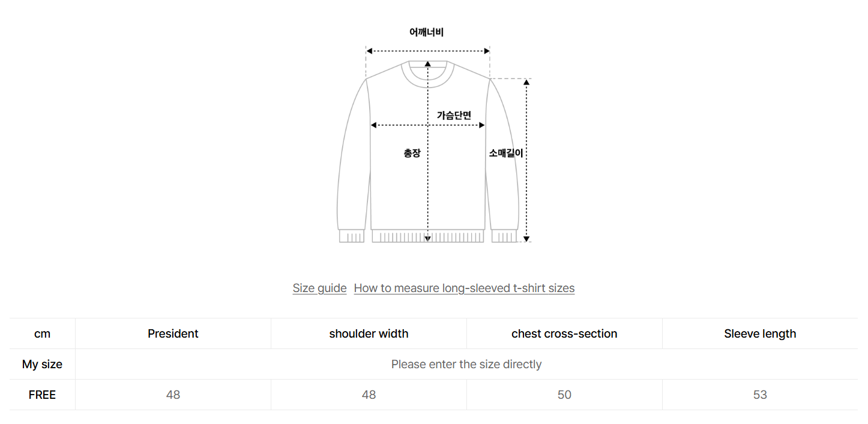
Task: Select the FREE size row label
Action: [x=42, y=395]
